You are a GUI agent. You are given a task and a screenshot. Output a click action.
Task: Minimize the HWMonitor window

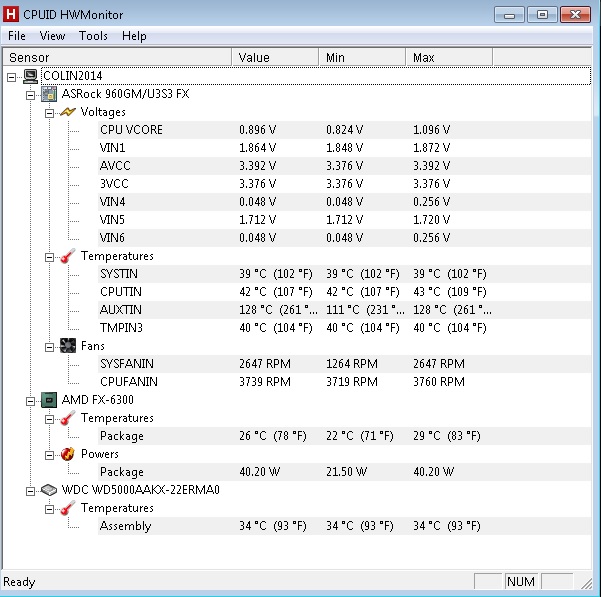point(509,15)
